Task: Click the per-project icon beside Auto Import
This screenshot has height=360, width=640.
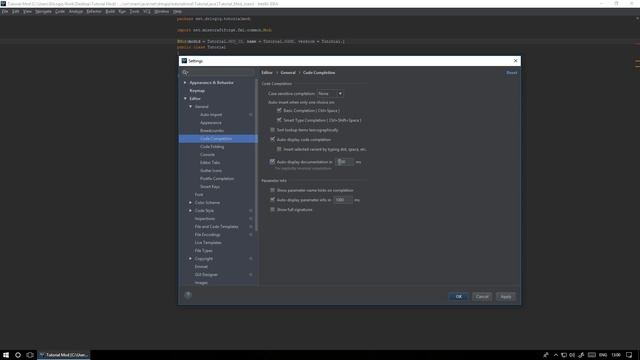Action: point(251,115)
